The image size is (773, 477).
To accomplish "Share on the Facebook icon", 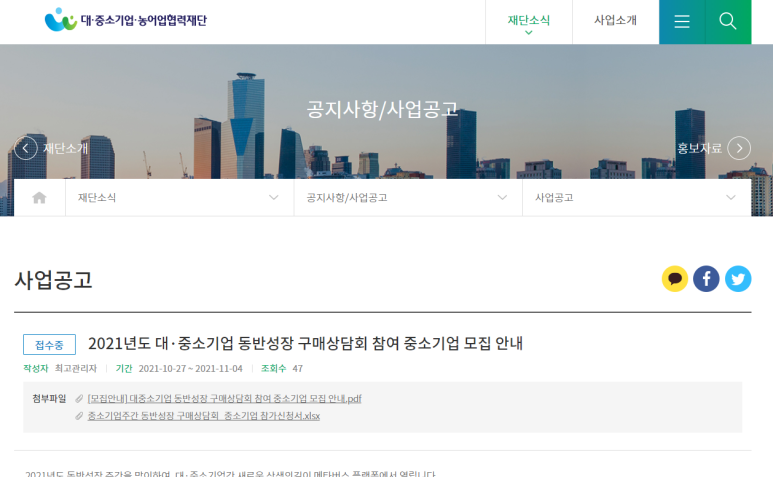I will coord(706,279).
